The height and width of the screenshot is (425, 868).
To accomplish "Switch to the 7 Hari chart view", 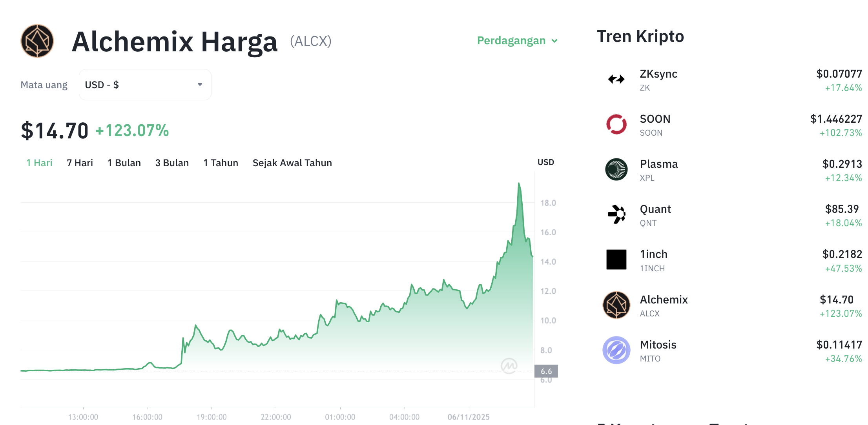I will pyautogui.click(x=80, y=163).
